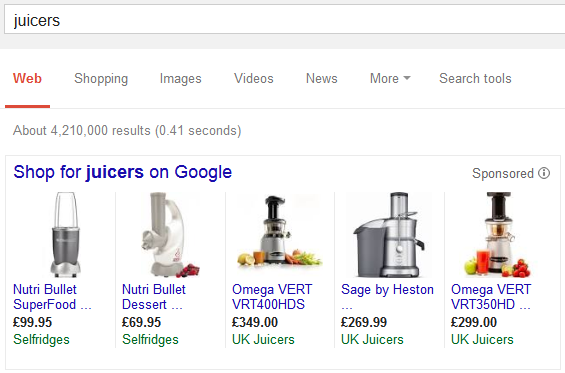Click the juicers search input field
This screenshot has width=565, height=373.
pos(285,20)
